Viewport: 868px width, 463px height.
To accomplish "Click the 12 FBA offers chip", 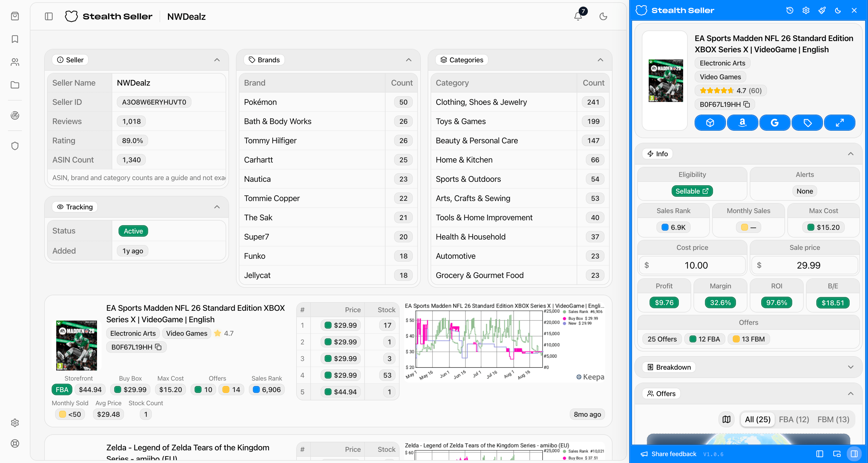I will click(x=705, y=339).
